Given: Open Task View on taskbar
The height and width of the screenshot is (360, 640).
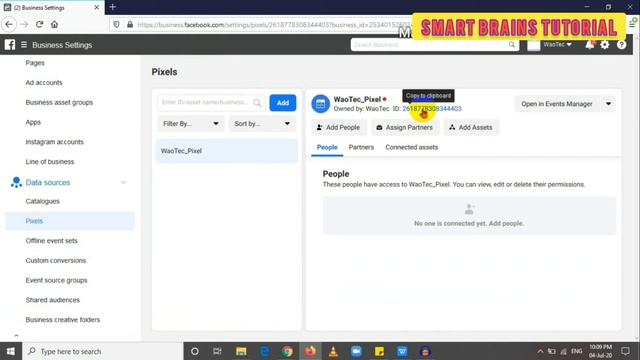Looking at the screenshot, I should pos(217,351).
